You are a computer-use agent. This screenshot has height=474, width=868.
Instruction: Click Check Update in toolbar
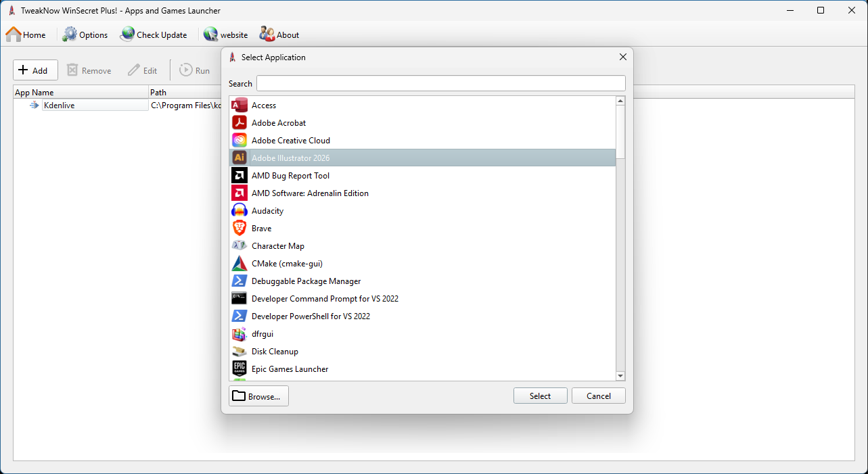[x=154, y=35]
